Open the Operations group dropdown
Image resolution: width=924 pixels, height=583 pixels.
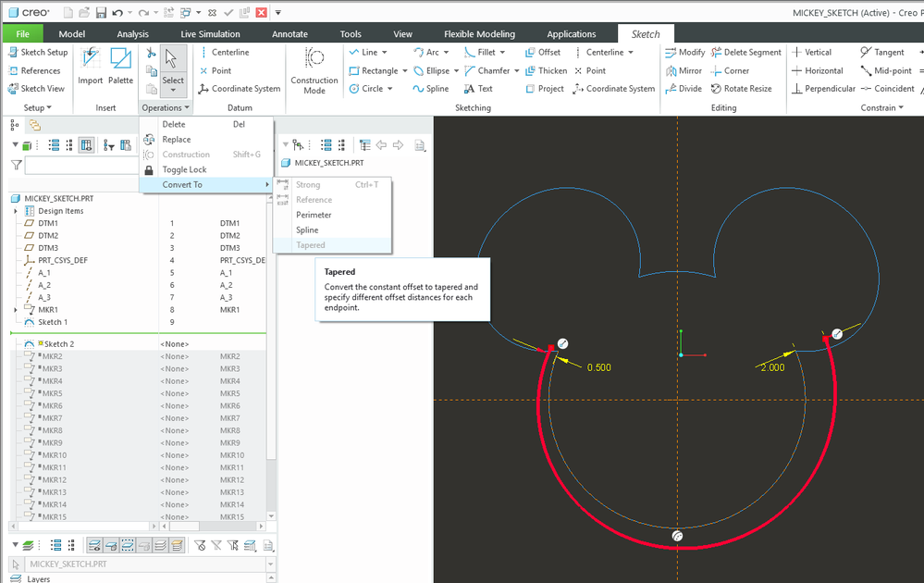(x=166, y=108)
